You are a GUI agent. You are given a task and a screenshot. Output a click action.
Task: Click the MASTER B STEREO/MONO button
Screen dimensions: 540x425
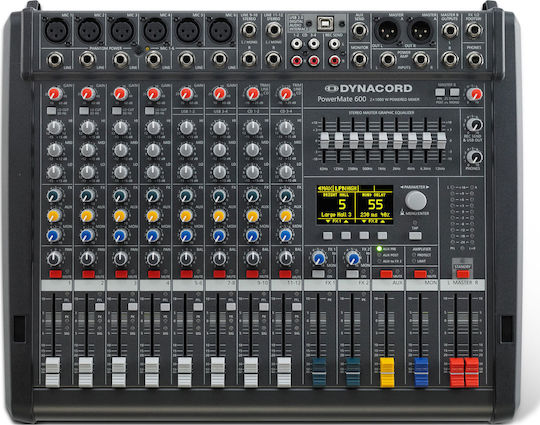[x=455, y=92]
